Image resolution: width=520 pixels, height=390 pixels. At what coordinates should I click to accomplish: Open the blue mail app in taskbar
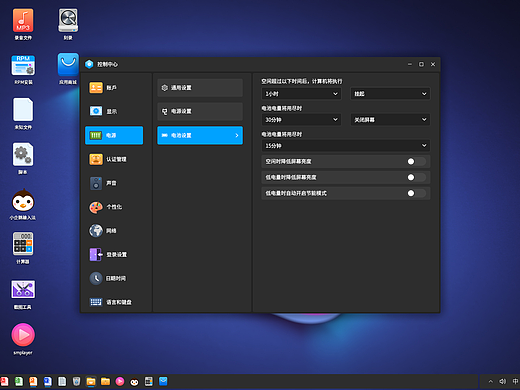pyautogui.click(x=163, y=381)
